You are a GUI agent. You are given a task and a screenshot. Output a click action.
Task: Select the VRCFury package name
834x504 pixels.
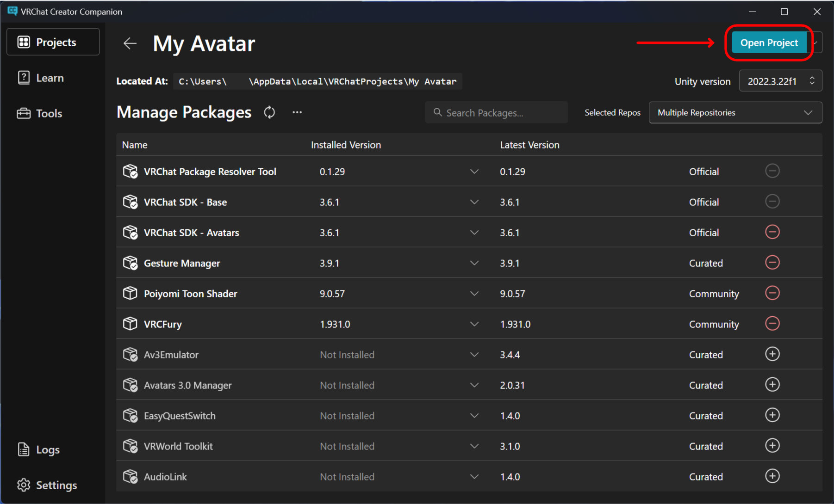(x=162, y=324)
